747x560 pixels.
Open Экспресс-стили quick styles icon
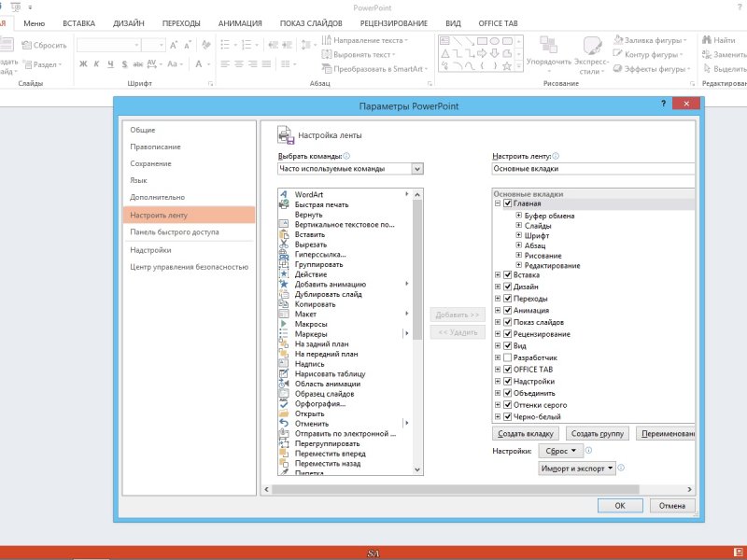[592, 46]
